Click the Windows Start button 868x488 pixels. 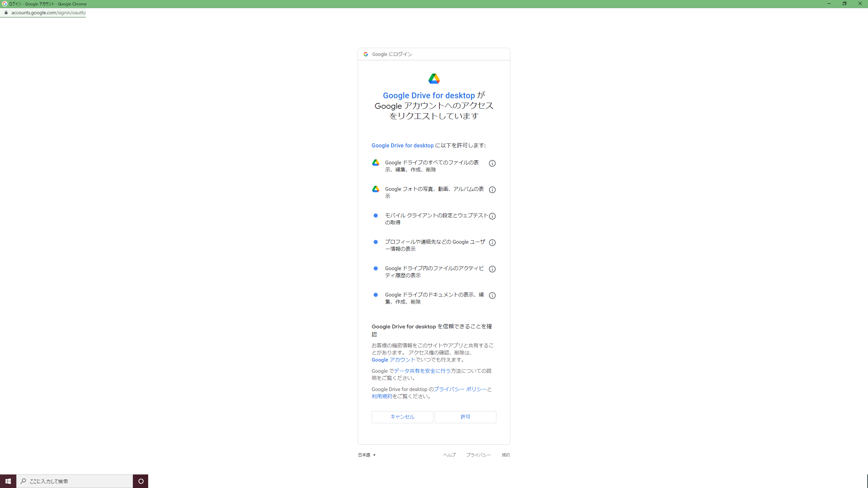click(8, 481)
